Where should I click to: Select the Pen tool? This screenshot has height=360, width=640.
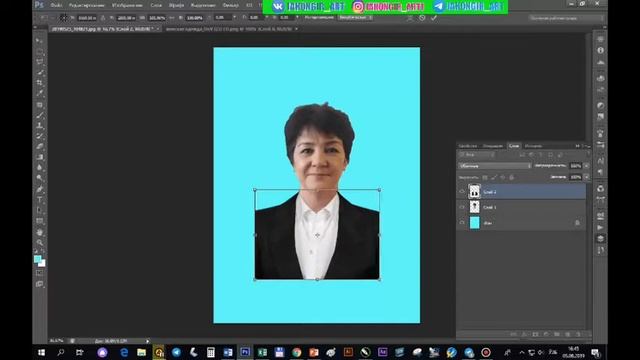tap(40, 189)
